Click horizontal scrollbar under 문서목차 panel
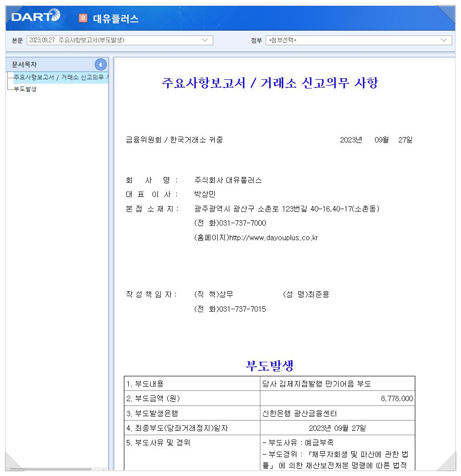 (51, 469)
